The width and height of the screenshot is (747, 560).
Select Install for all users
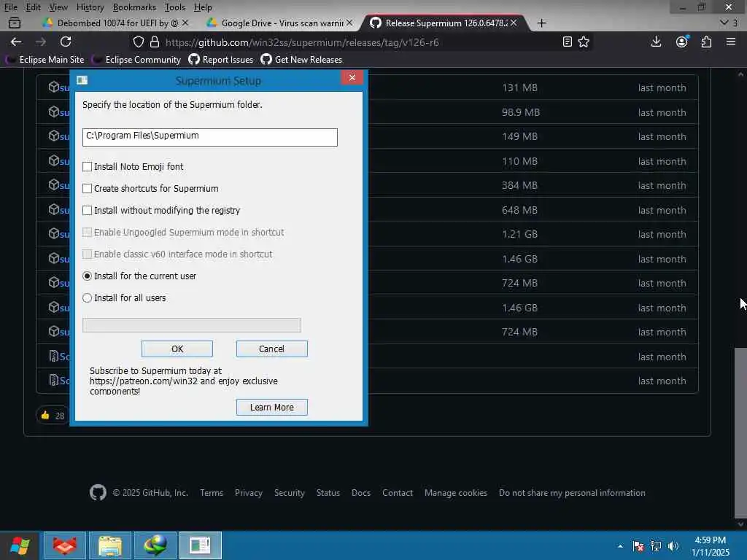point(88,298)
